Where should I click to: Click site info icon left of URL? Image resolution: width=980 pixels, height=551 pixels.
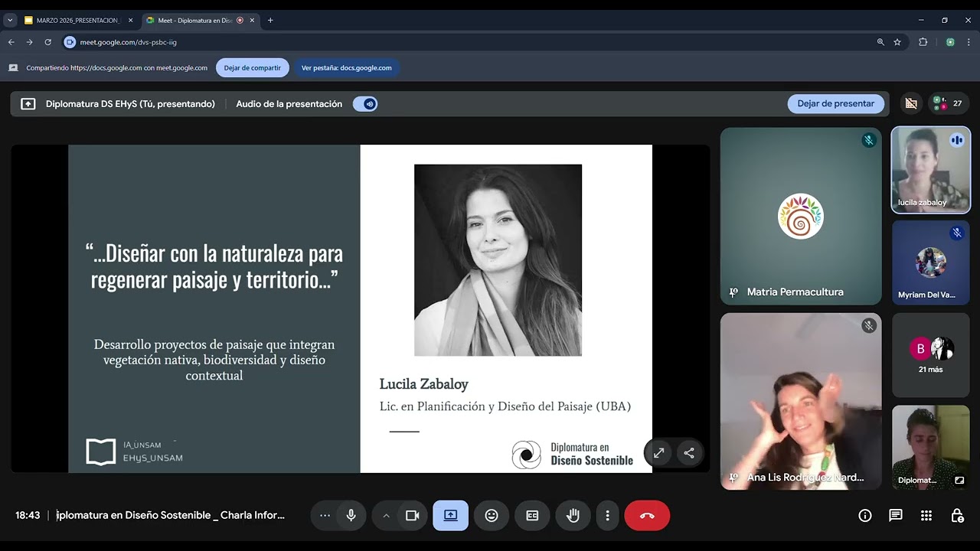(70, 42)
